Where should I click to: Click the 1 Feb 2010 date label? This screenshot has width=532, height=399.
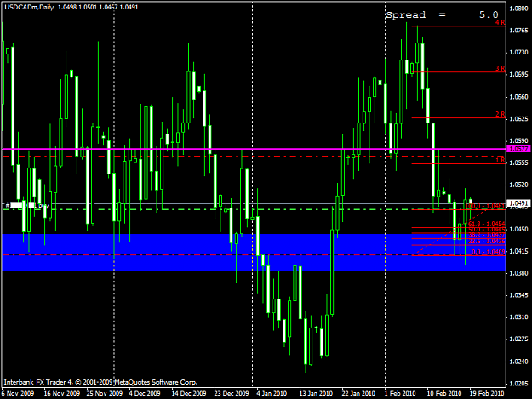[400, 393]
